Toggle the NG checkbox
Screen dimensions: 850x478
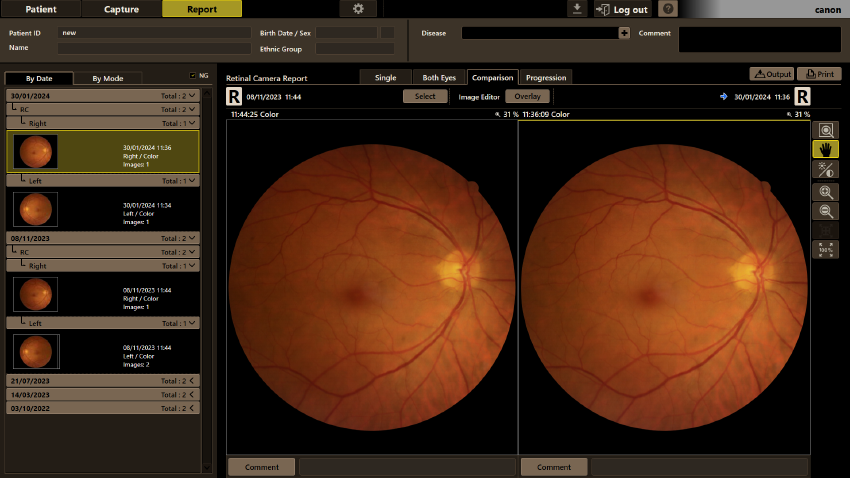click(x=192, y=75)
